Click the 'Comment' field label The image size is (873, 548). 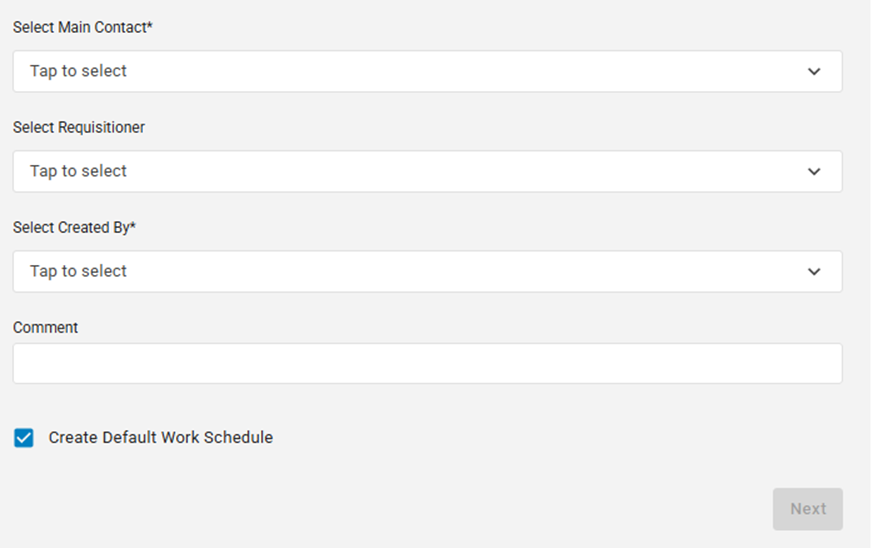click(45, 328)
